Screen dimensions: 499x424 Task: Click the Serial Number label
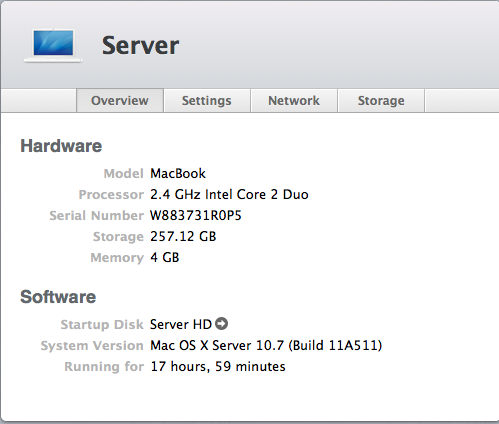tap(97, 215)
